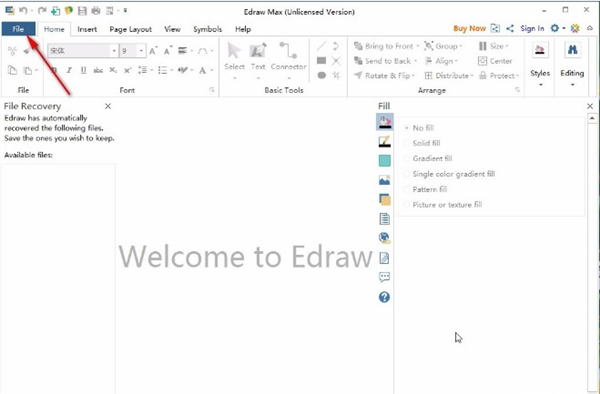Click the Help question mark icon in side panel
The height and width of the screenshot is (394, 600).
click(x=385, y=297)
